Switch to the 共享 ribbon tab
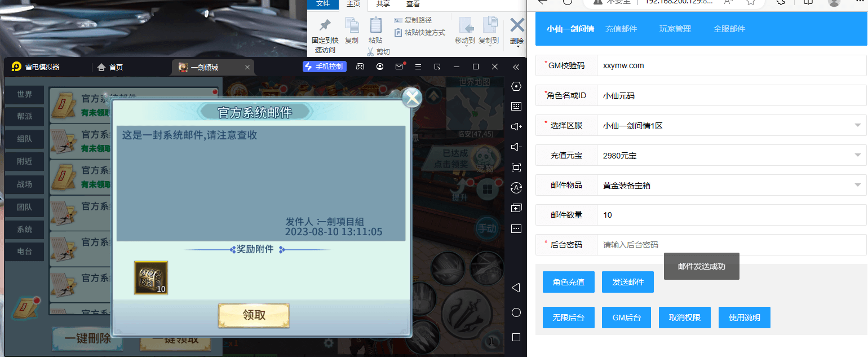 (383, 4)
